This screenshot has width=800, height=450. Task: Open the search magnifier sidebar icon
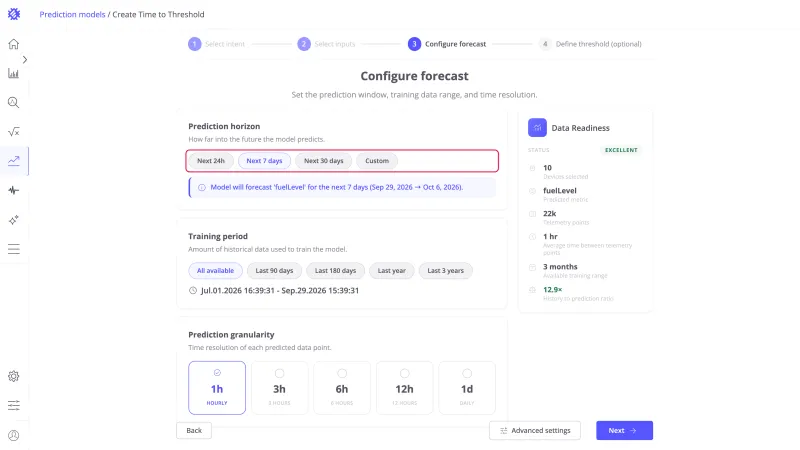[x=14, y=103]
